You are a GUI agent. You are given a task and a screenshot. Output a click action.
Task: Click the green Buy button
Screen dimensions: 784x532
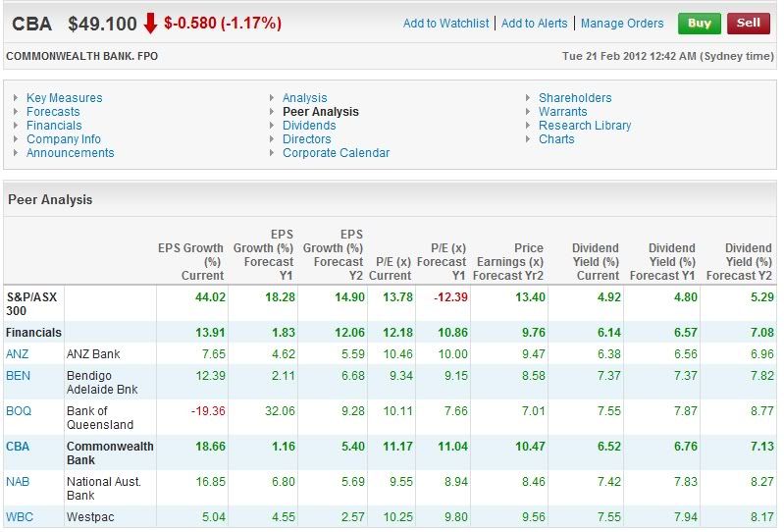[699, 23]
